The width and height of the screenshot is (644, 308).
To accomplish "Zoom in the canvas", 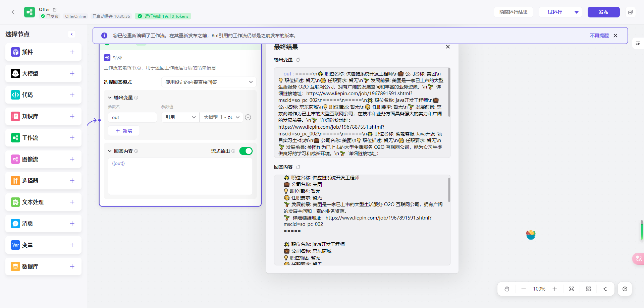I will tap(555, 289).
